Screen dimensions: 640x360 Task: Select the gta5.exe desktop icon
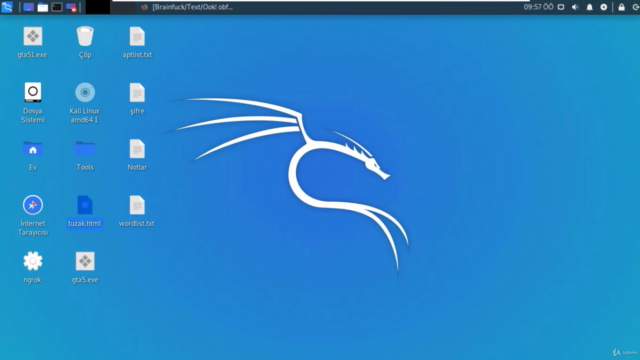click(85, 267)
